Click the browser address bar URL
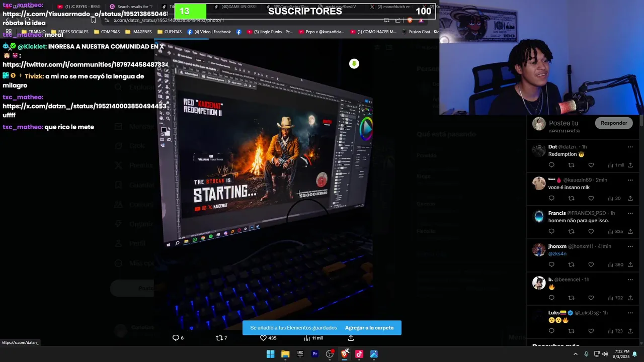Image resolution: width=644 pixels, height=362 pixels. pyautogui.click(x=169, y=20)
